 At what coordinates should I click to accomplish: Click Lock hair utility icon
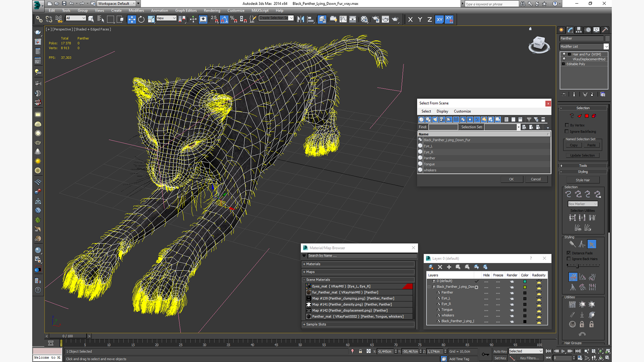click(582, 324)
